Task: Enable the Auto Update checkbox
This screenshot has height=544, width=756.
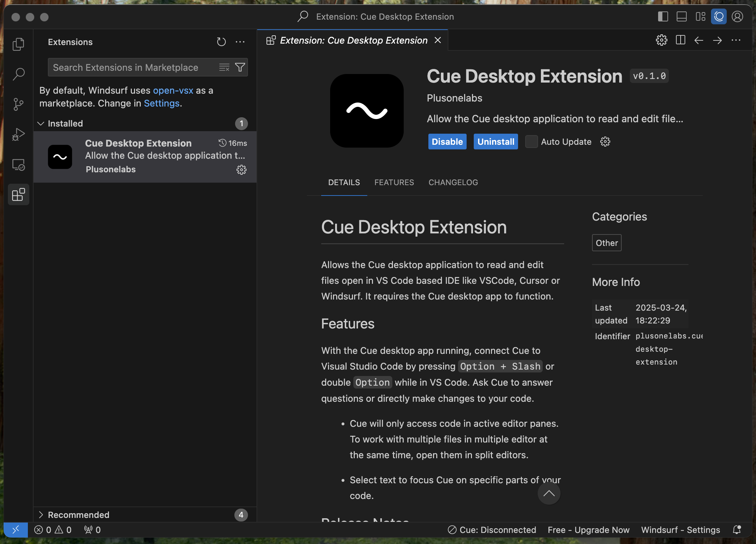Action: 531,142
